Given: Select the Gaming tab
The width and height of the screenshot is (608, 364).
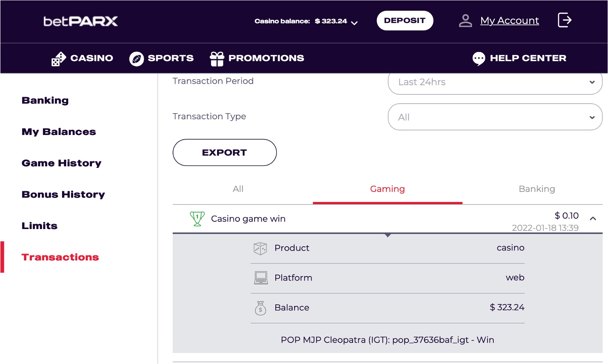Looking at the screenshot, I should (x=387, y=189).
